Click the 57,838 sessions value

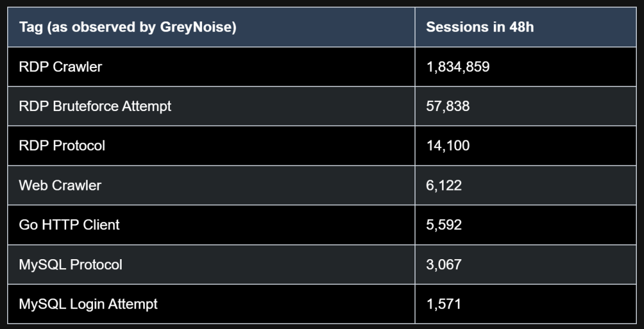point(448,106)
